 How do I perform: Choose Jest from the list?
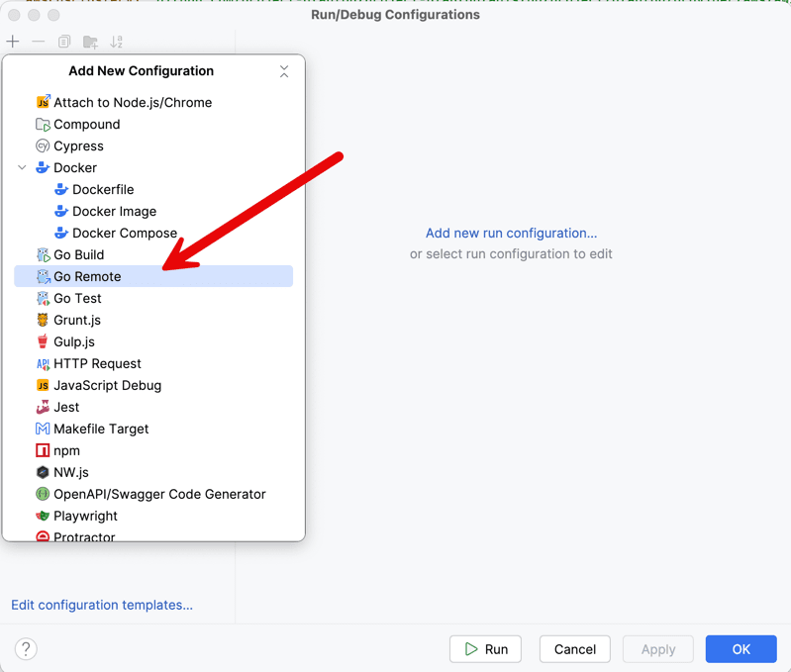coord(153,407)
